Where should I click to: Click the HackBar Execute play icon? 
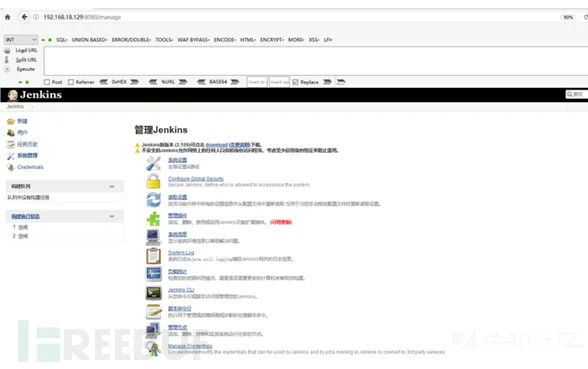tap(7, 69)
